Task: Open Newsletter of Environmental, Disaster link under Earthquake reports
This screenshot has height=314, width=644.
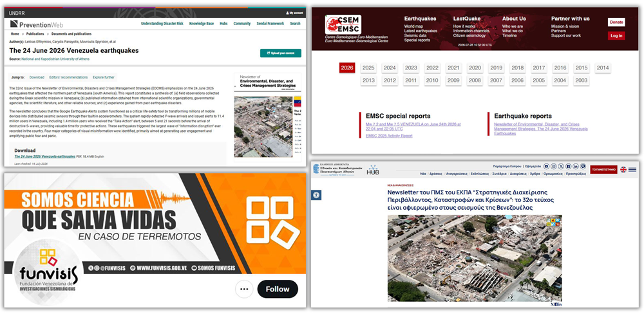Action: pos(541,129)
